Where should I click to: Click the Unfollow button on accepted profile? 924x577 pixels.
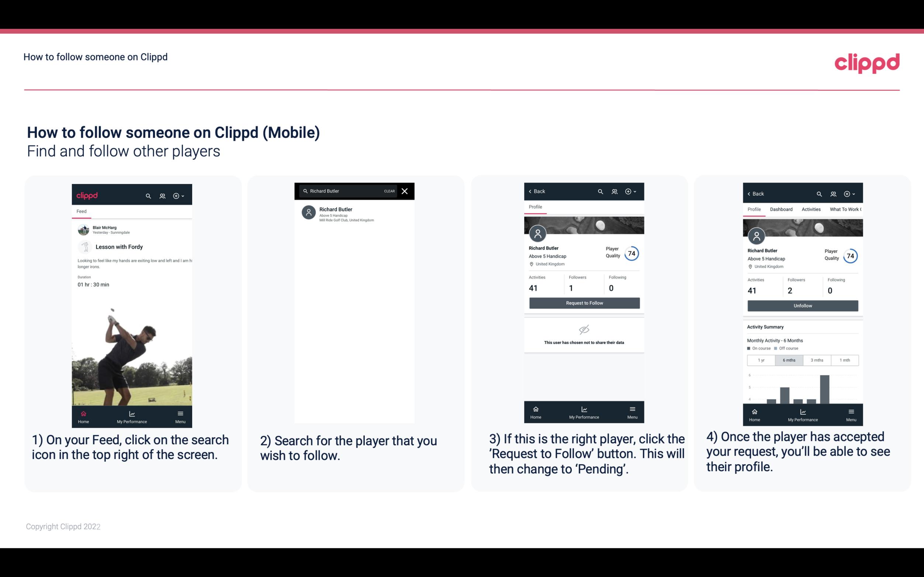coord(802,305)
